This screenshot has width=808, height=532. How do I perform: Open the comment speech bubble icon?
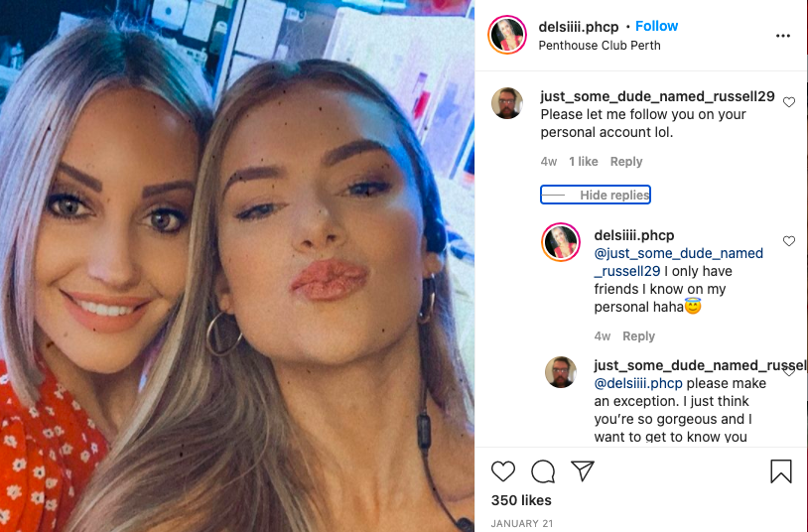(x=543, y=471)
